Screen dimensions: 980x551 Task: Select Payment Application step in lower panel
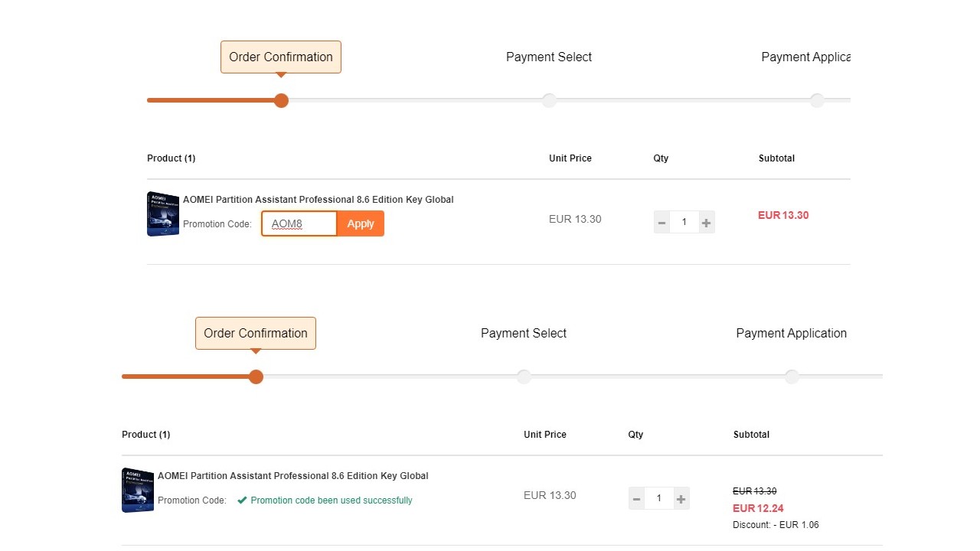pyautogui.click(x=792, y=334)
